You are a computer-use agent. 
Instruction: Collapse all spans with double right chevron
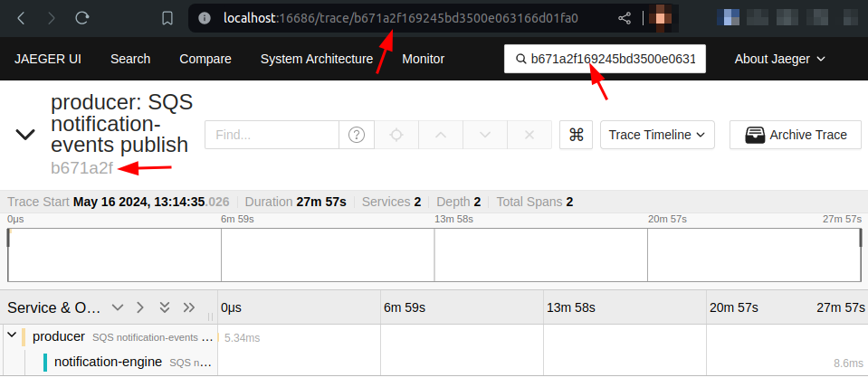point(189,307)
